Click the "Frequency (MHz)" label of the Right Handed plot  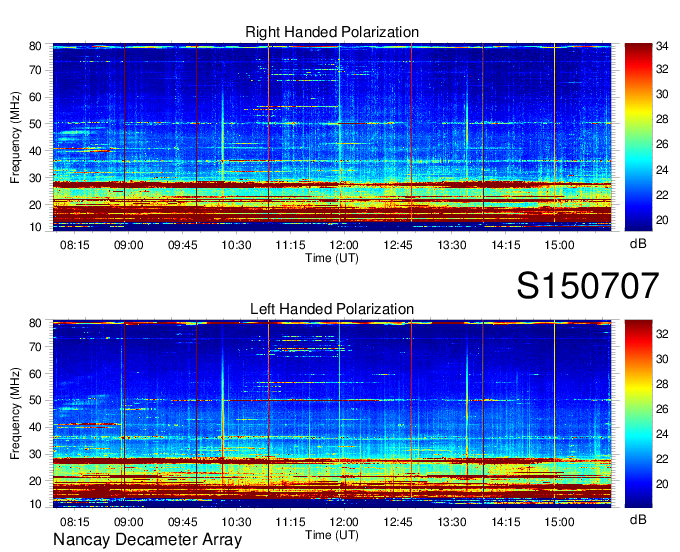(15, 137)
